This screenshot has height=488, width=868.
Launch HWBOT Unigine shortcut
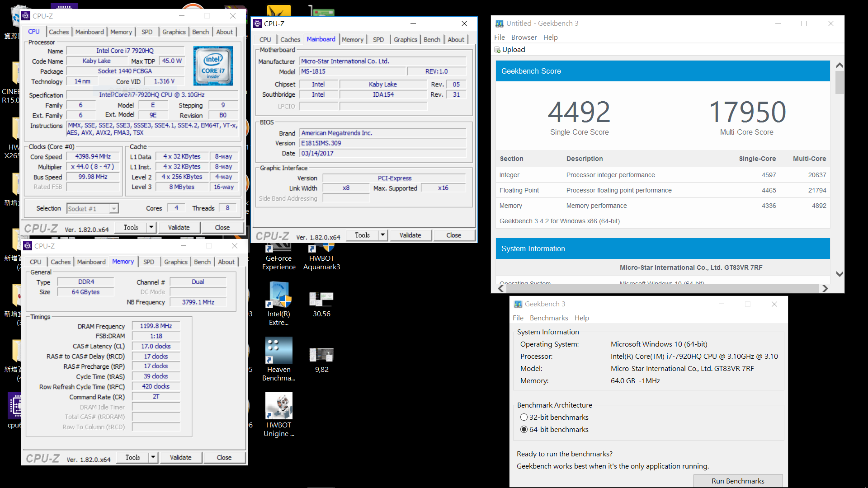278,415
